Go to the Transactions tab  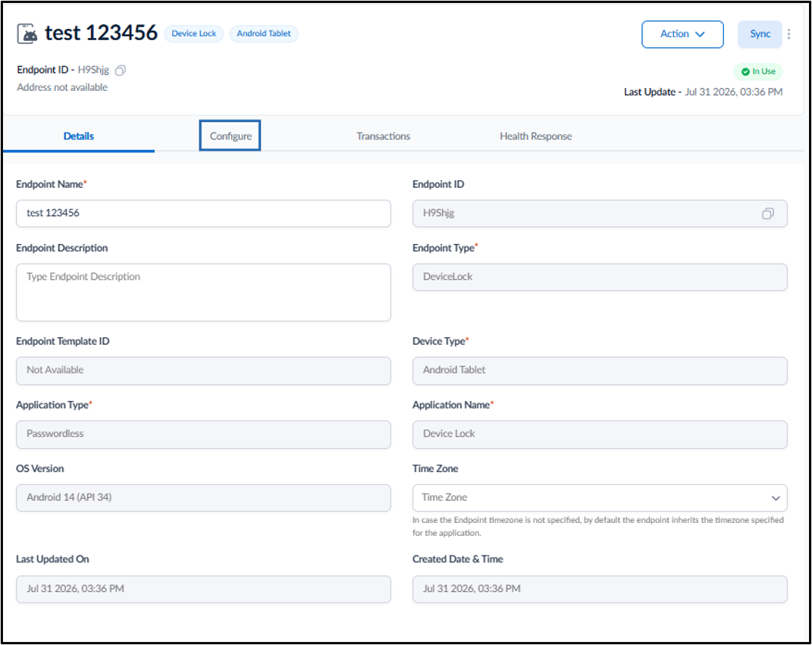[383, 136]
